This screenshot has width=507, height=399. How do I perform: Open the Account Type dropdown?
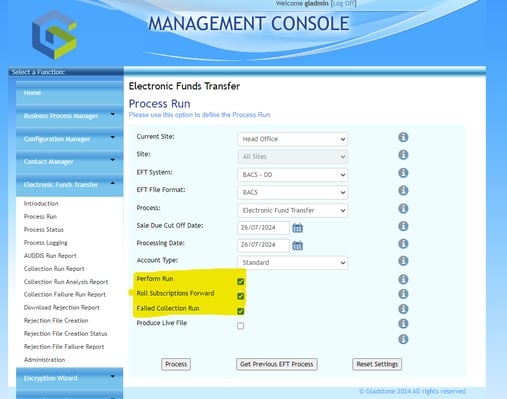pos(293,263)
